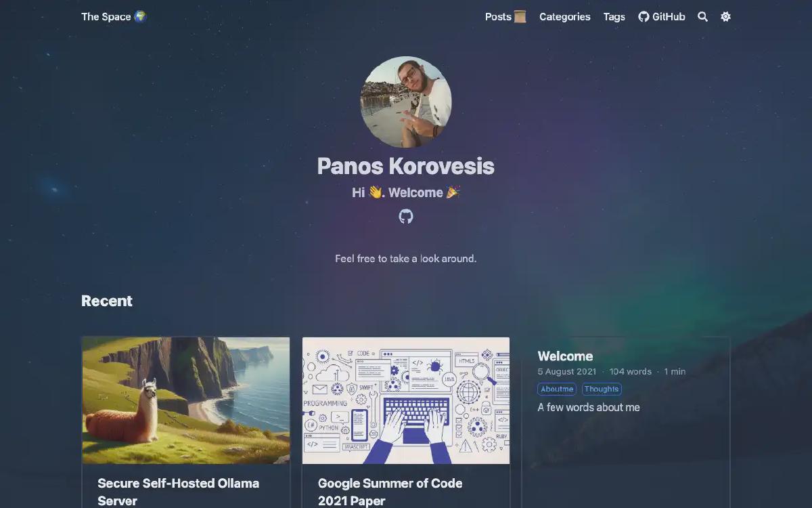Click the round profile photo

point(406,102)
